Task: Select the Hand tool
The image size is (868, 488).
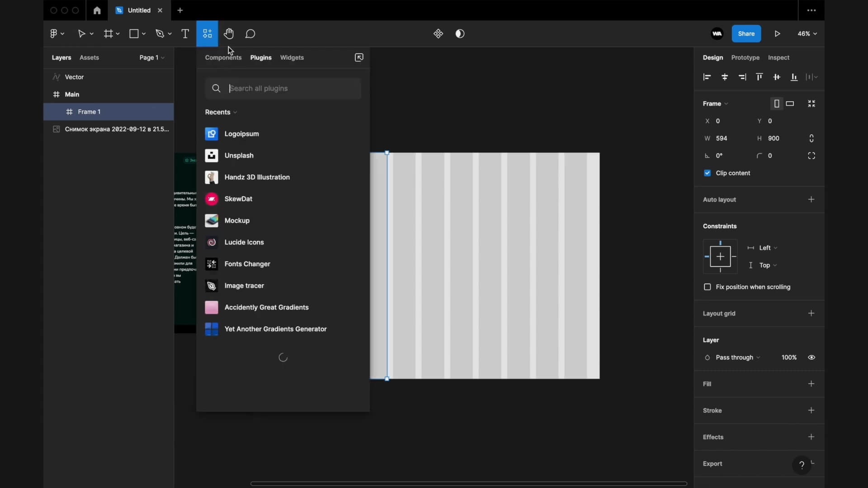Action: tap(229, 33)
